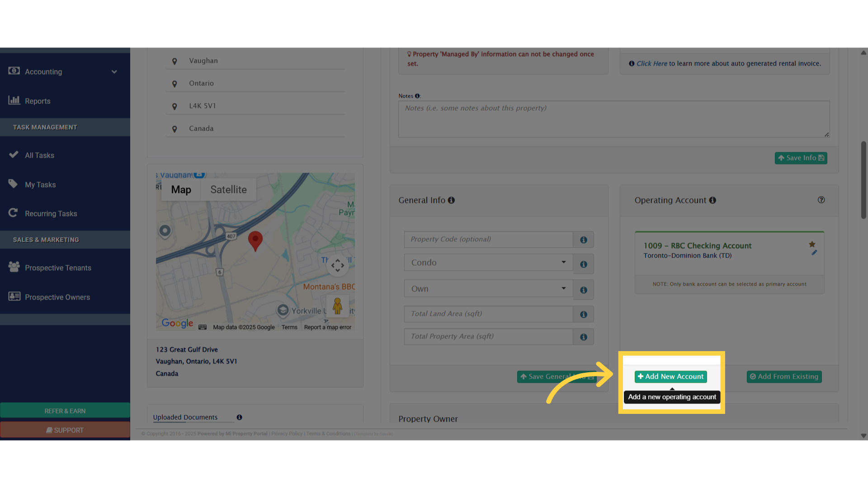This screenshot has height=488, width=868.
Task: Click Add From Existing button
Action: click(x=784, y=377)
